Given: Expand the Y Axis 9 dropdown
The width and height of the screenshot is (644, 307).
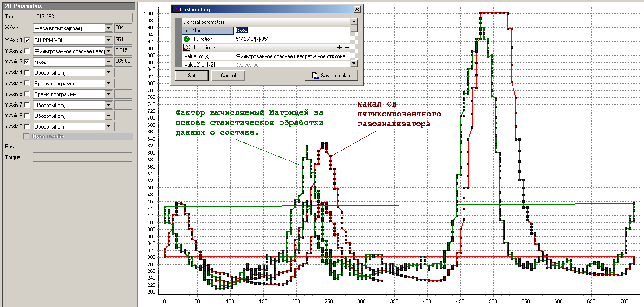Looking at the screenshot, I should (108, 126).
